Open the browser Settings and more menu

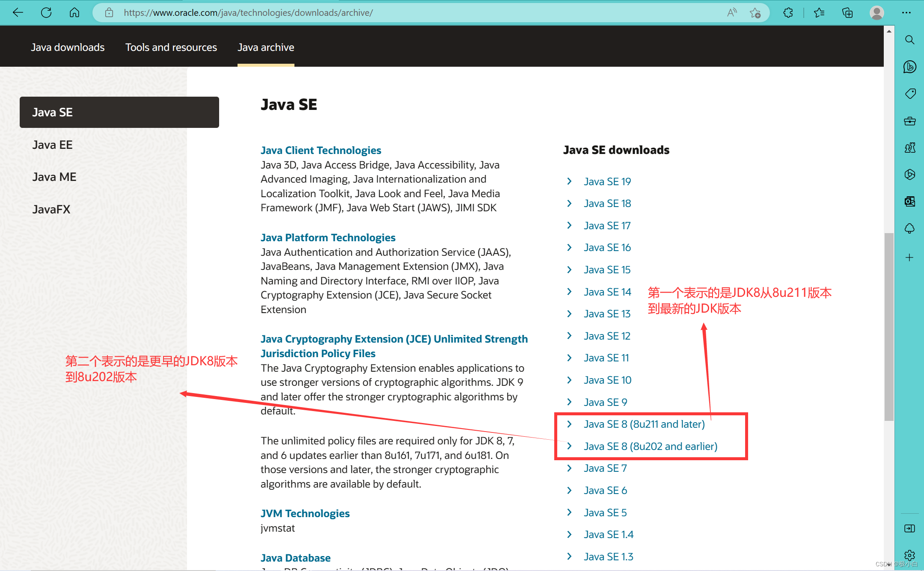point(906,13)
